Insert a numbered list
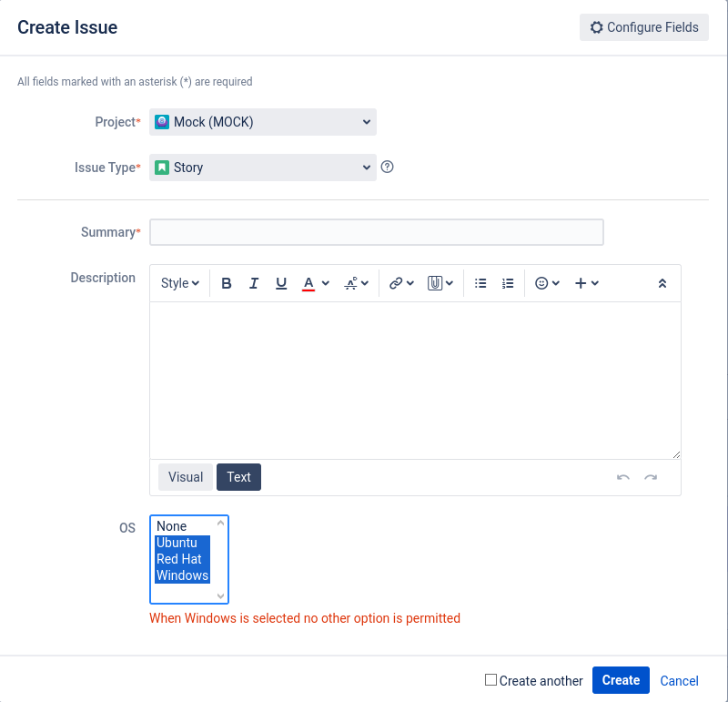The width and height of the screenshot is (728, 702). (x=508, y=283)
